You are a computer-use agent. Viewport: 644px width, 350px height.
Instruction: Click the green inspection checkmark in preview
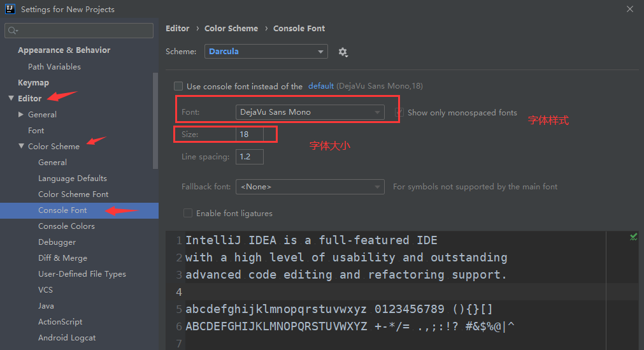click(633, 237)
